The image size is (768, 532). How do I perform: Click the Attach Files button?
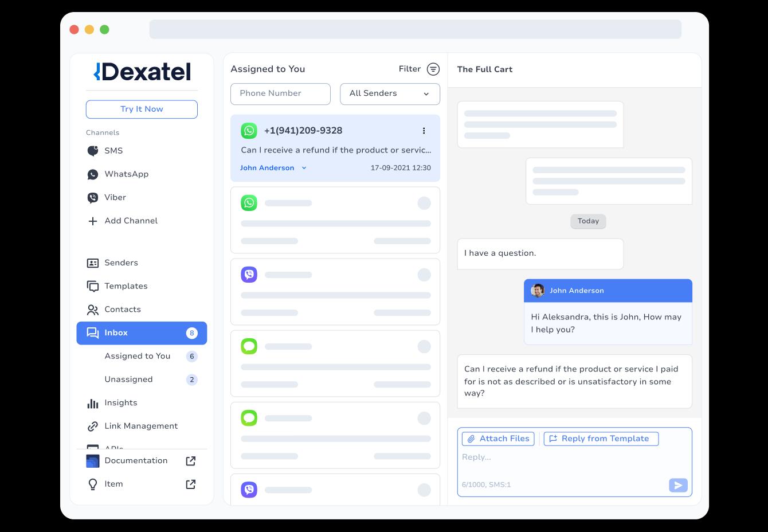tap(498, 439)
